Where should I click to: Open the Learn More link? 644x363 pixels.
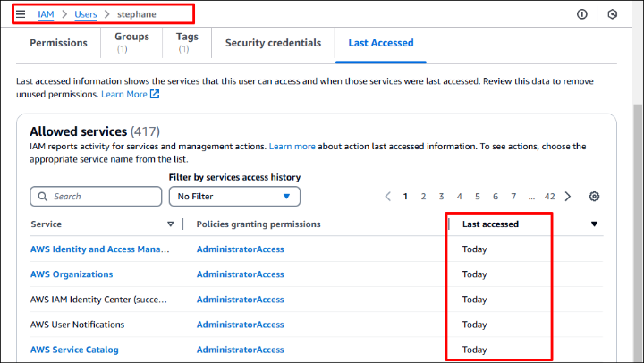pos(124,94)
